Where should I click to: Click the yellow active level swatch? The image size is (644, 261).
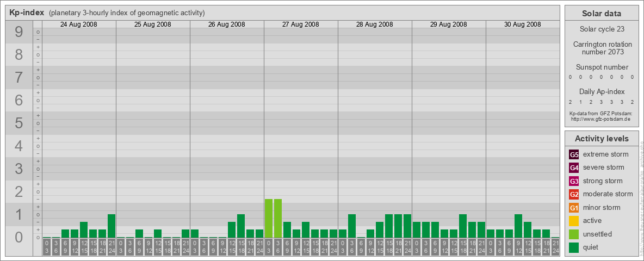point(574,221)
